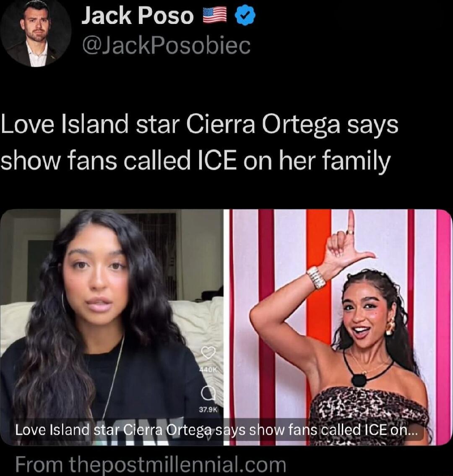Click the American flag emoji beside name
The image size is (453, 476).
[214, 16]
